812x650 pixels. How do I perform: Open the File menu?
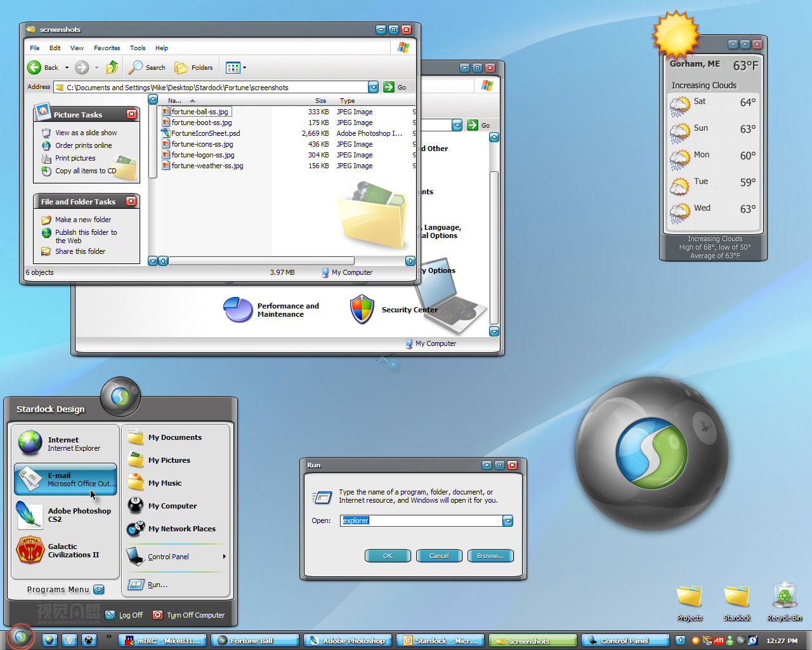point(35,48)
